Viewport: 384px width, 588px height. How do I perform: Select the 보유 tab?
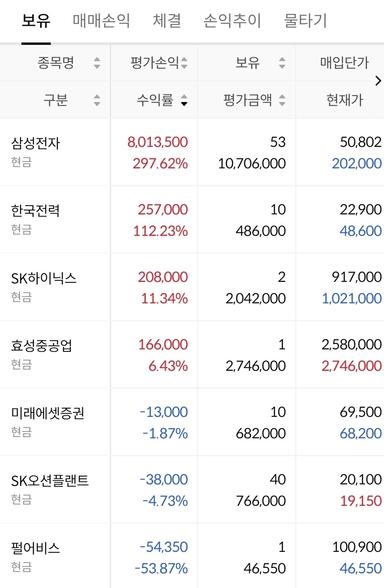tap(36, 21)
